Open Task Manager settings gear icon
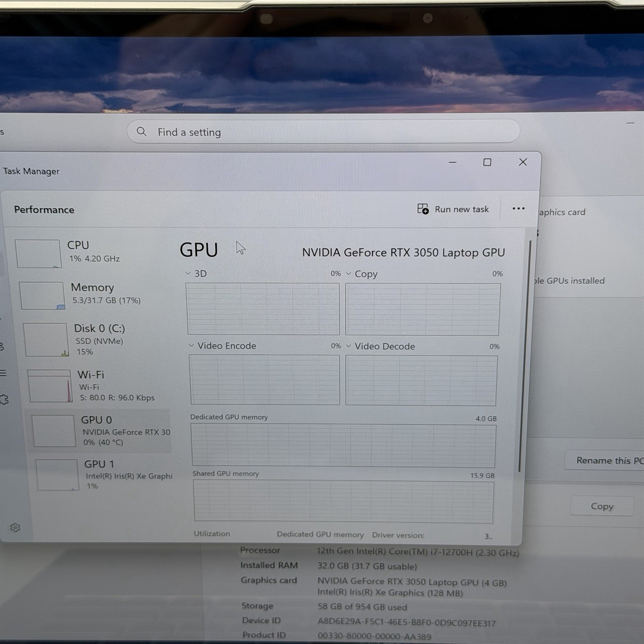 [x=15, y=527]
